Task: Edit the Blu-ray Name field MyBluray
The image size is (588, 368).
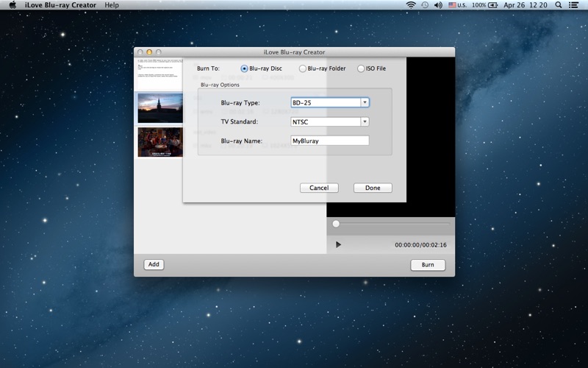Action: click(330, 141)
